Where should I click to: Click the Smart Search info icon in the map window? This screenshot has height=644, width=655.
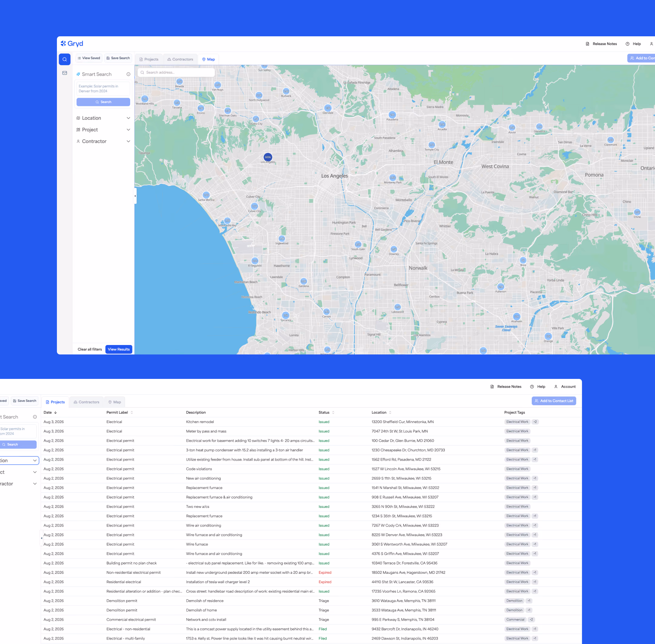(x=128, y=74)
